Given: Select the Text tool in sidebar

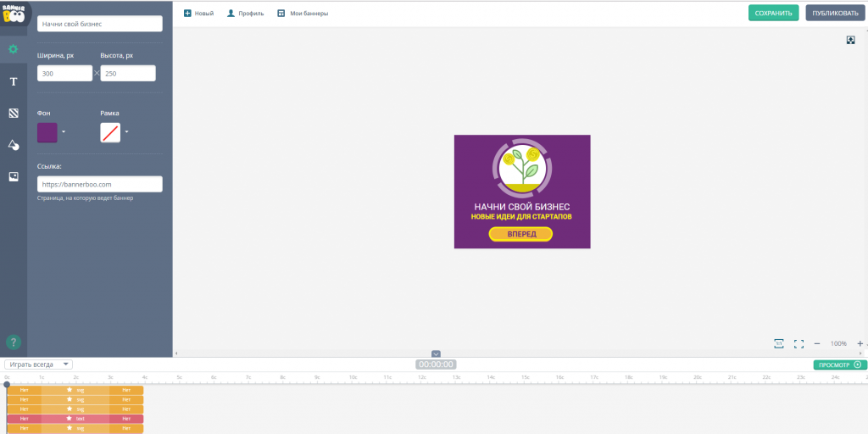Looking at the screenshot, I should 14,81.
